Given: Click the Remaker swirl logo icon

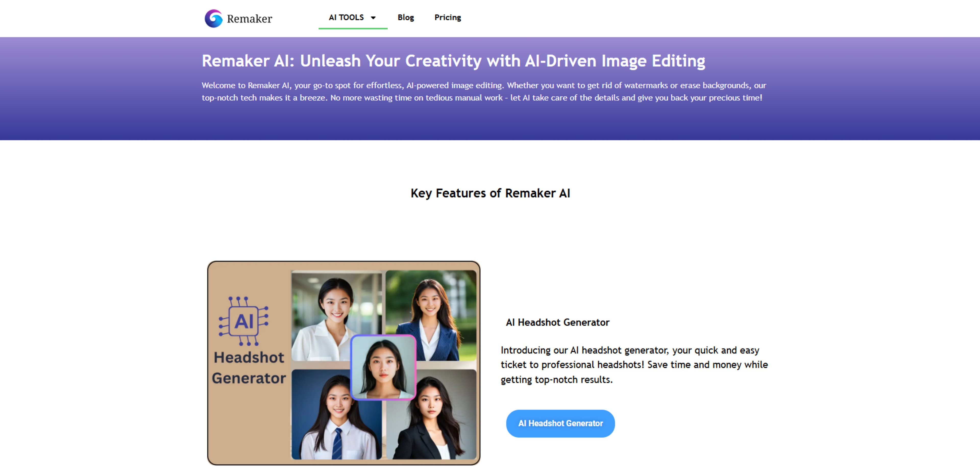Looking at the screenshot, I should pyautogui.click(x=213, y=18).
